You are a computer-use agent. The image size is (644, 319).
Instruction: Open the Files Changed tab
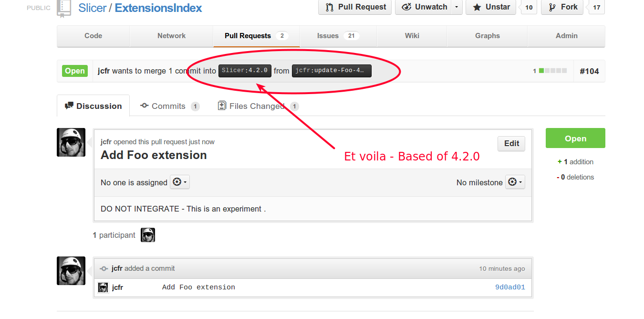pyautogui.click(x=256, y=106)
